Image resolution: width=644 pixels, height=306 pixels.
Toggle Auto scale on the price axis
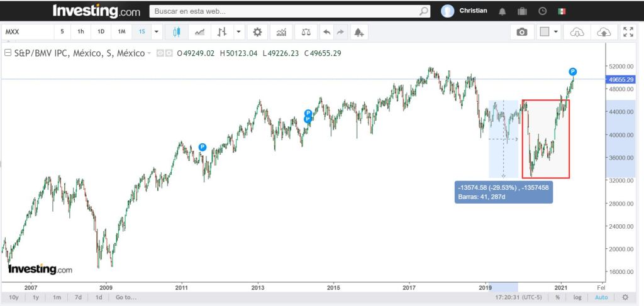tap(601, 297)
